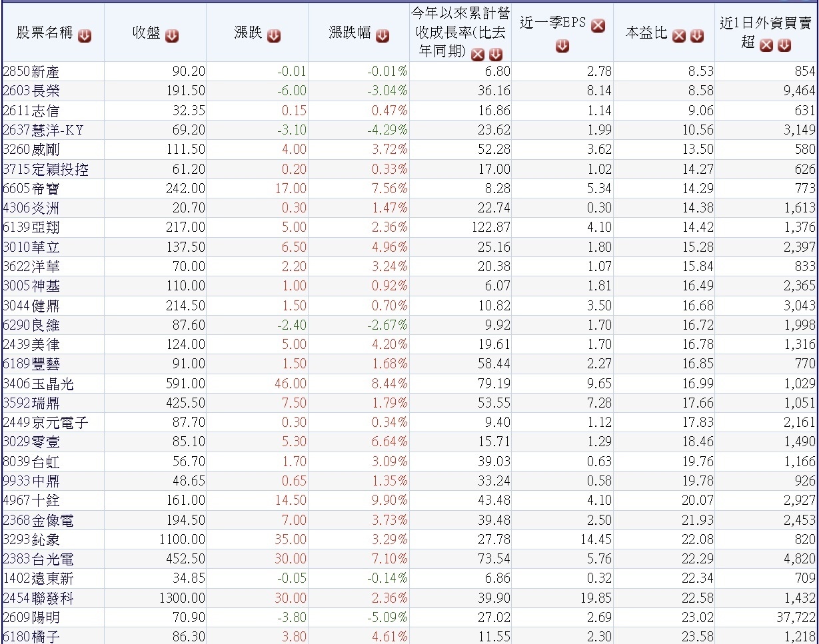Remove the 營收成長率 column with X icon
The height and width of the screenshot is (644, 819).
pos(478,55)
